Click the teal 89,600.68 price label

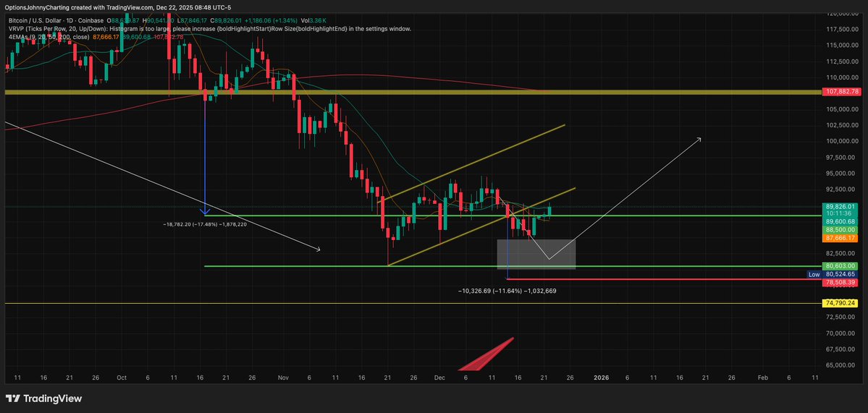pos(840,222)
